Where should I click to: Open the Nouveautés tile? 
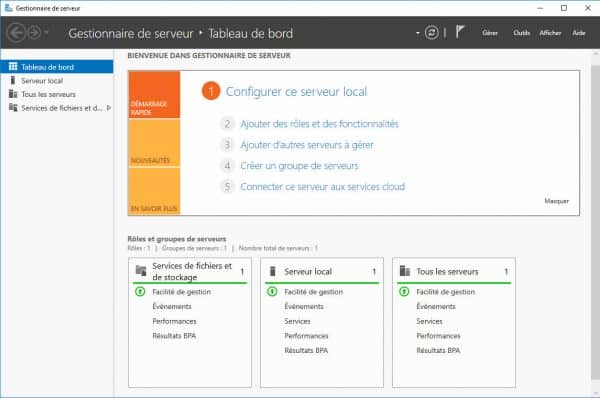(154, 143)
